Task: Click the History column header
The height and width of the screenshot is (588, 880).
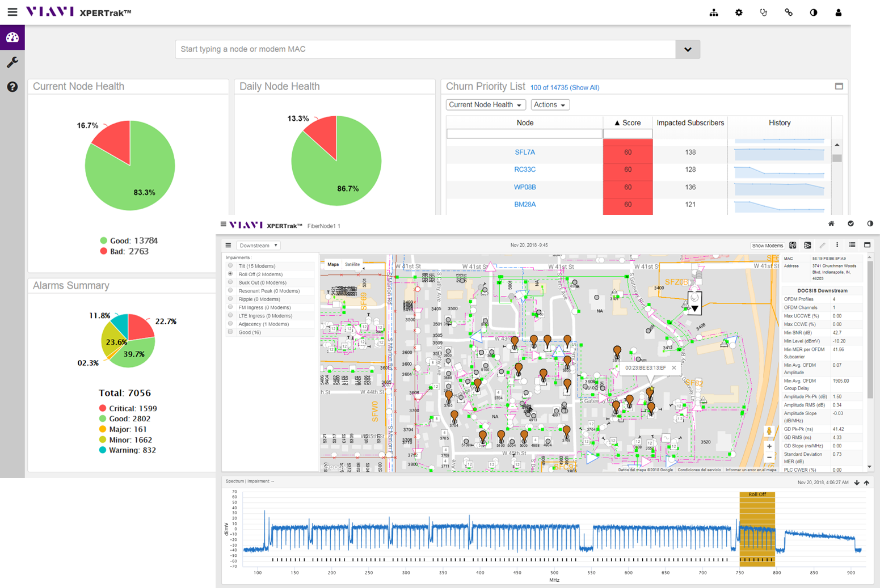Action: 780,122
